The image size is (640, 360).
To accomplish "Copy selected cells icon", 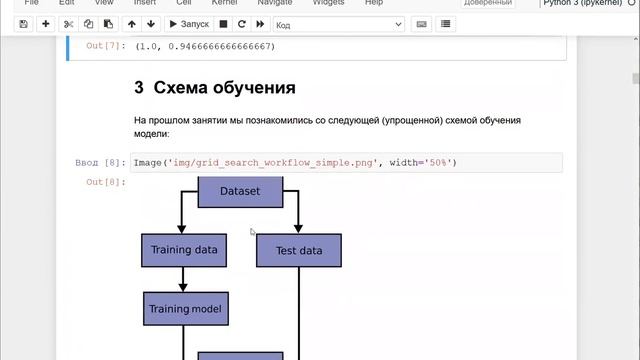I will 88,24.
